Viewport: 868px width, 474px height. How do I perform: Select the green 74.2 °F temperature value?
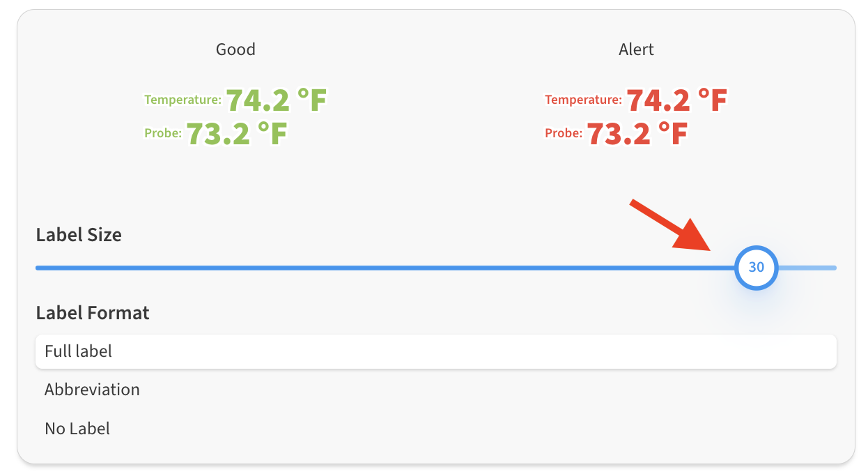pos(276,101)
